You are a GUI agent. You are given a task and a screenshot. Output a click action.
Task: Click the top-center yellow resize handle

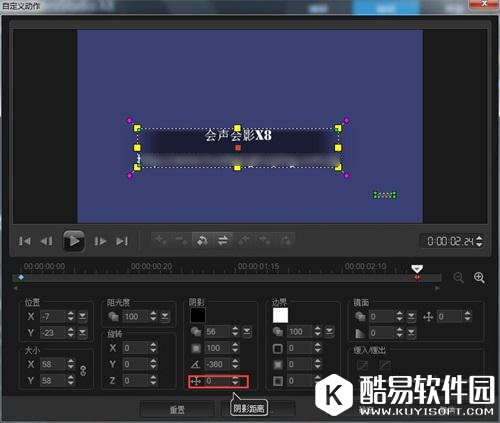237,128
